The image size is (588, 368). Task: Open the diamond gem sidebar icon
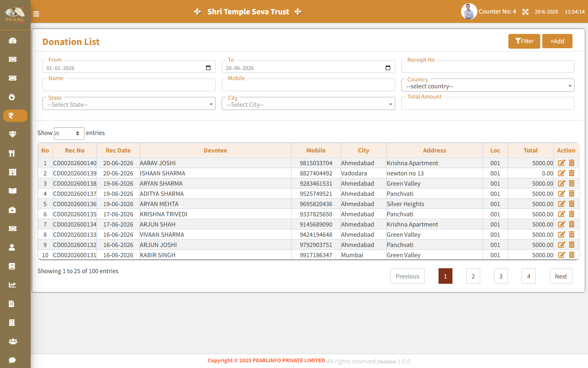(x=13, y=135)
